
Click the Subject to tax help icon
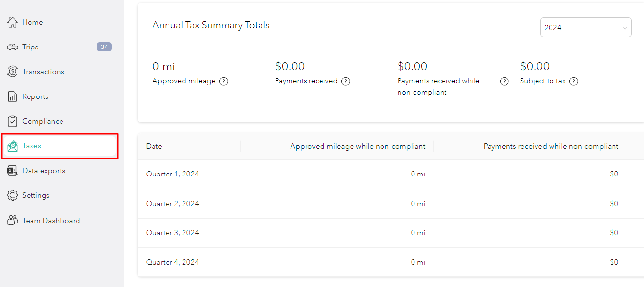573,81
